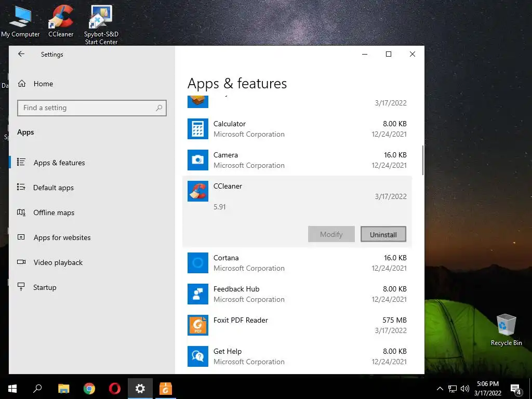Click the Foxit PDF Reader icon

pyautogui.click(x=198, y=325)
